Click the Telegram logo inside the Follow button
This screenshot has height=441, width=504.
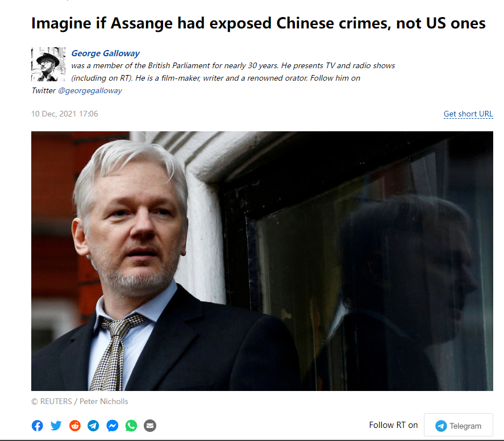point(441,426)
